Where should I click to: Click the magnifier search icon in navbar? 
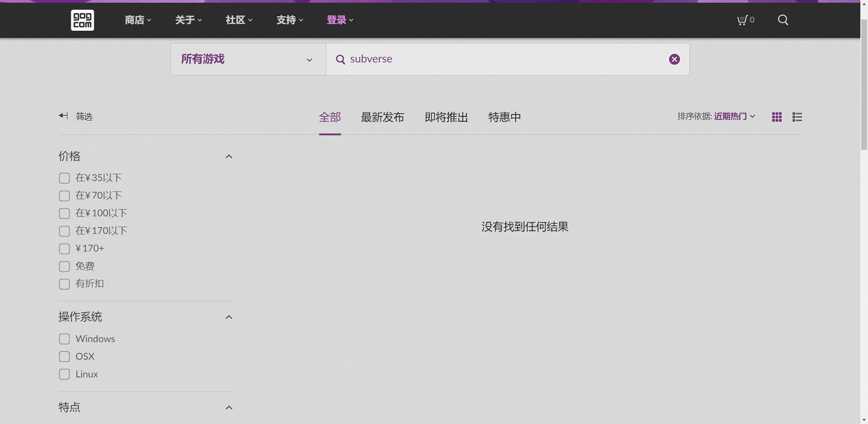(783, 20)
